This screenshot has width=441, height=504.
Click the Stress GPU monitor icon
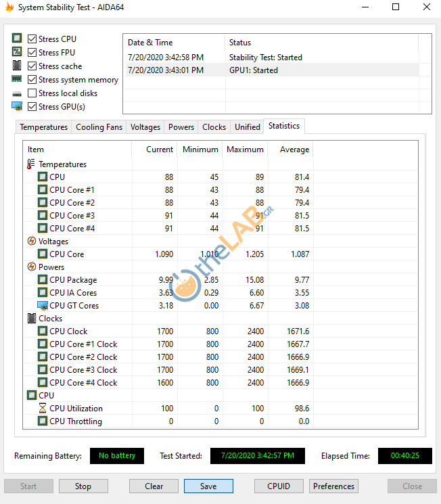pos(17,106)
